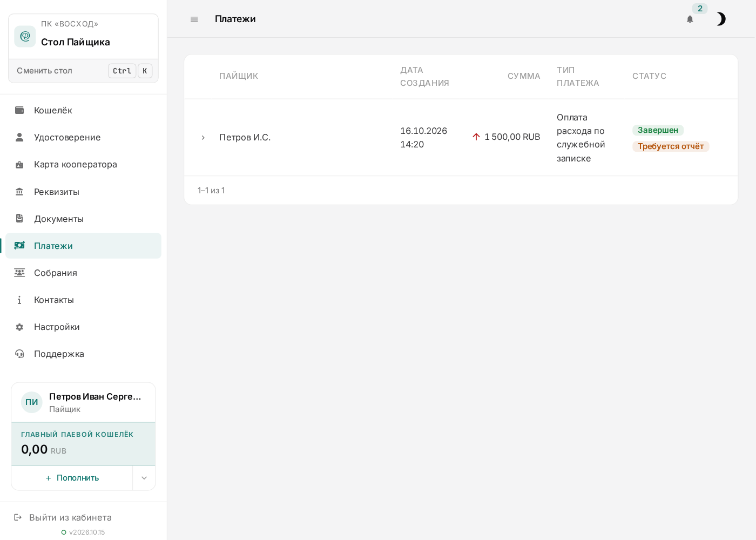The image size is (756, 540).
Task: Click the Кошелёк wallet icon
Action: (x=19, y=110)
